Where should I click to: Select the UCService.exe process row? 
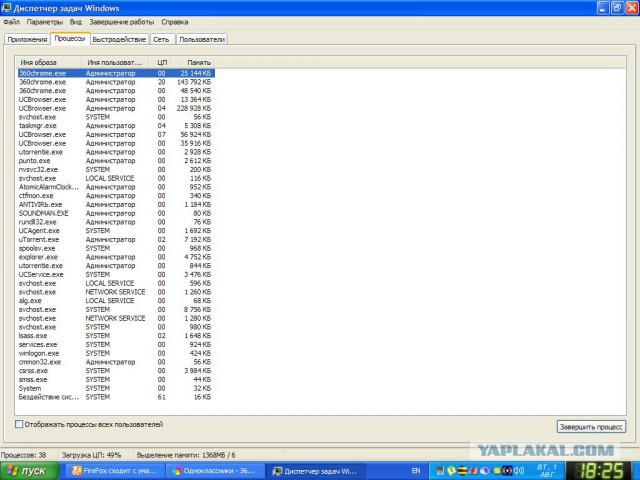coord(116,274)
